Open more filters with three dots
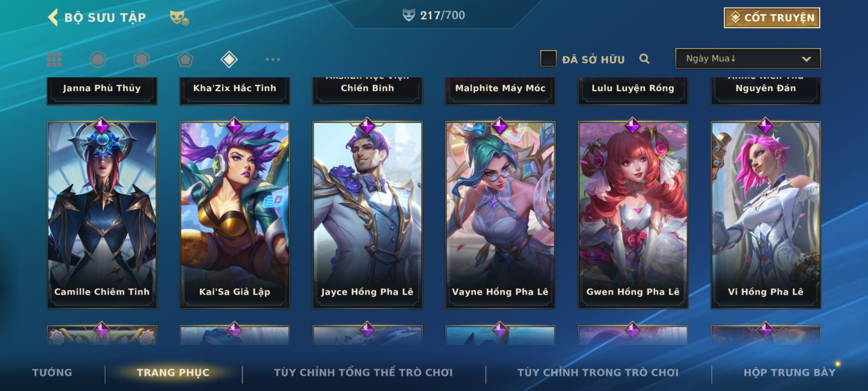 tap(273, 59)
